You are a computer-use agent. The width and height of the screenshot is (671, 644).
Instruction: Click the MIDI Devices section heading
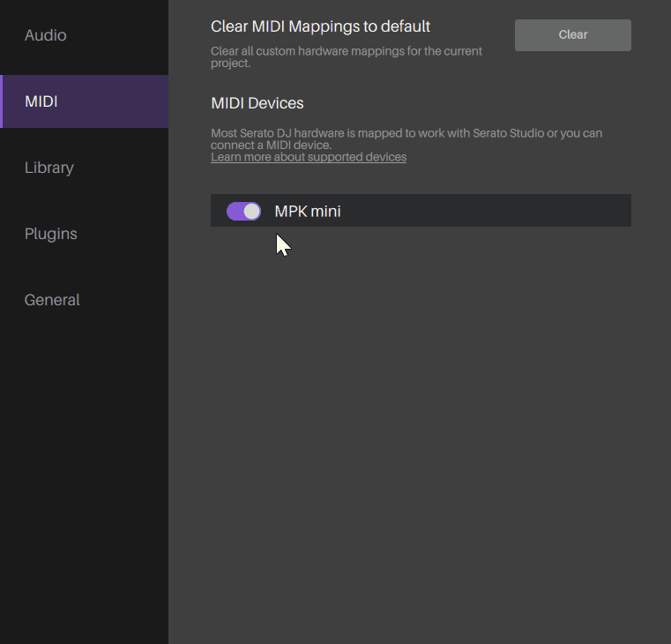[x=257, y=103]
